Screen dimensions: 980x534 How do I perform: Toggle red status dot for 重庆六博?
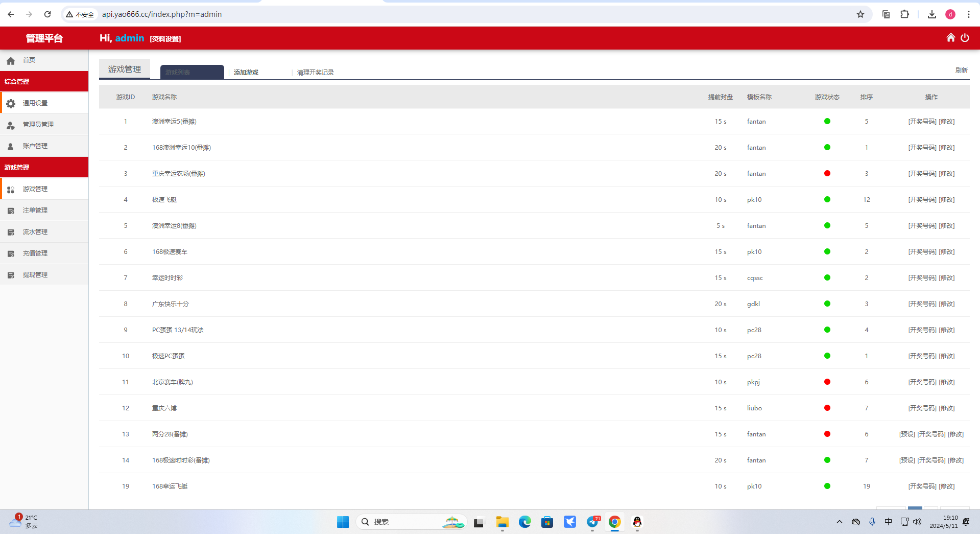827,408
